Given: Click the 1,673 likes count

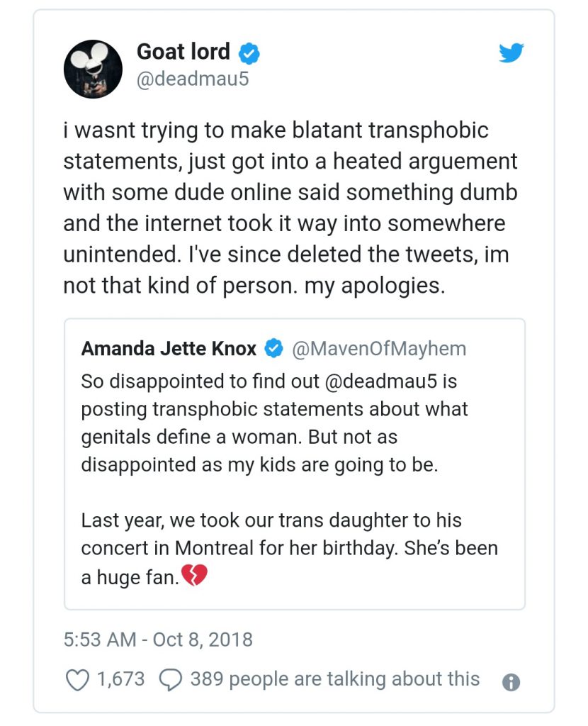Looking at the screenshot, I should click(120, 679).
